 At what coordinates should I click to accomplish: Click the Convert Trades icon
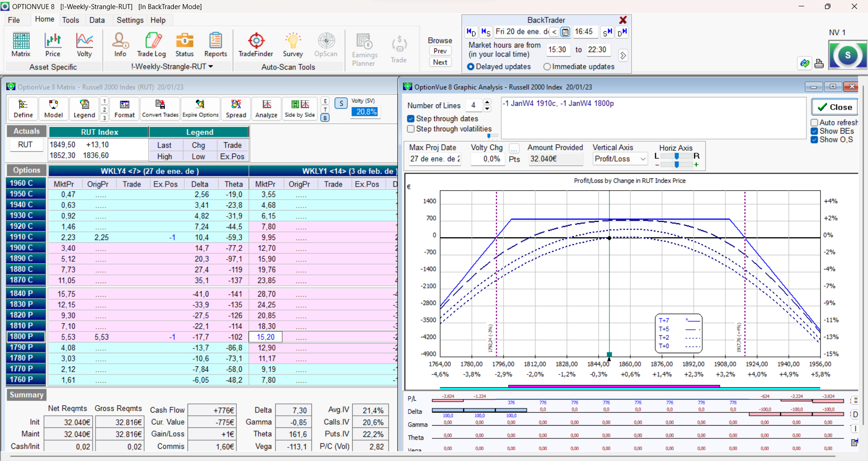coord(160,109)
